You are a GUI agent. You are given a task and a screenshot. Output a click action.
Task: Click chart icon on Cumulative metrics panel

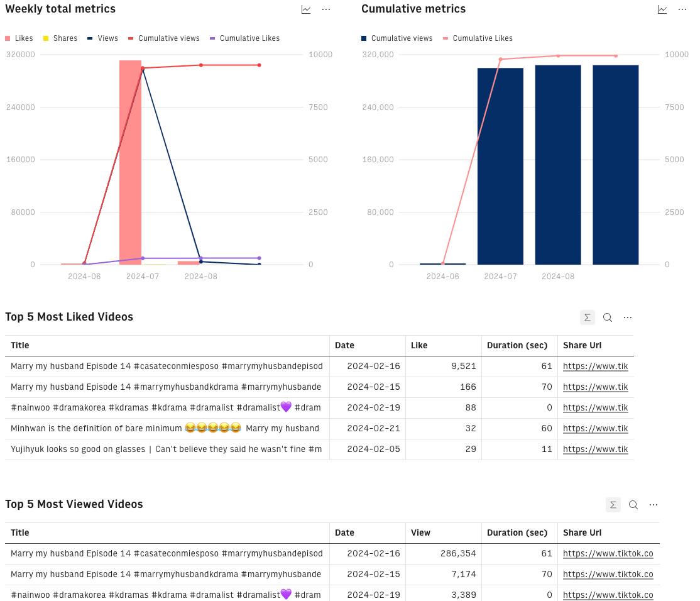(x=662, y=9)
